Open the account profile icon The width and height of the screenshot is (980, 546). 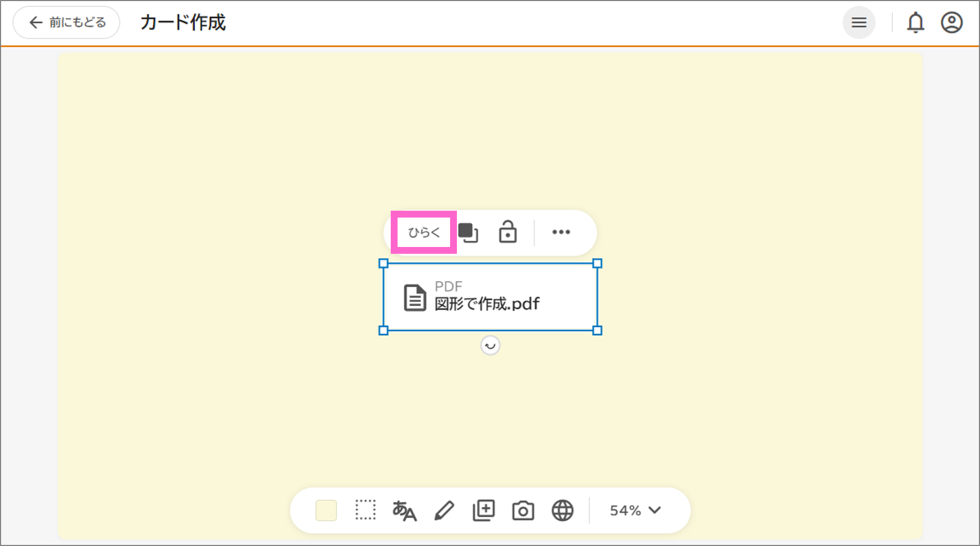pyautogui.click(x=952, y=23)
